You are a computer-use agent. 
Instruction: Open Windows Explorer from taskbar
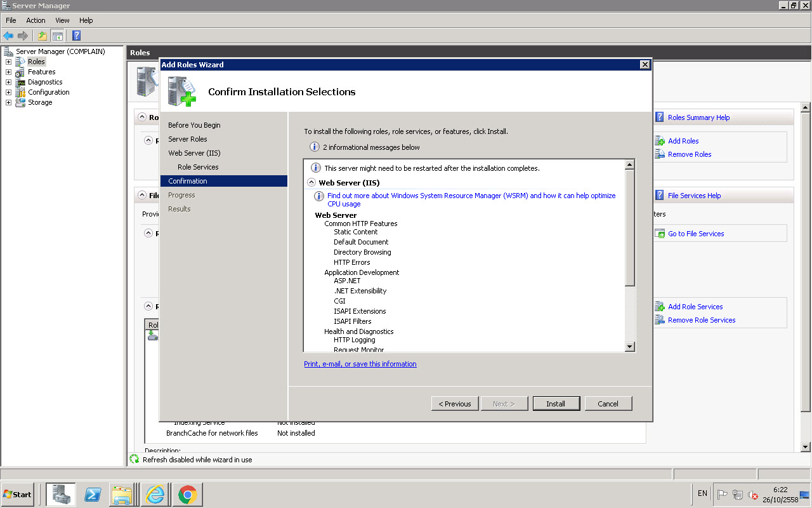tap(121, 494)
